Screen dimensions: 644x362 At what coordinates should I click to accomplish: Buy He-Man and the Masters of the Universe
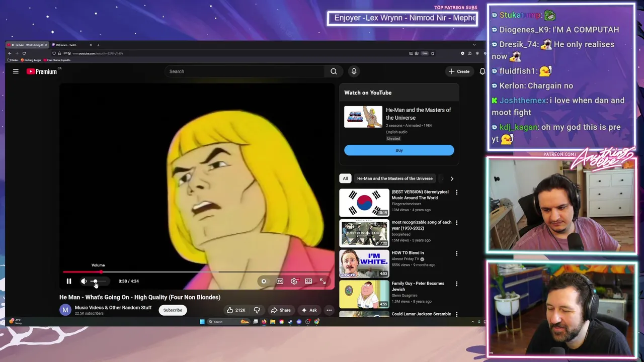coord(399,150)
